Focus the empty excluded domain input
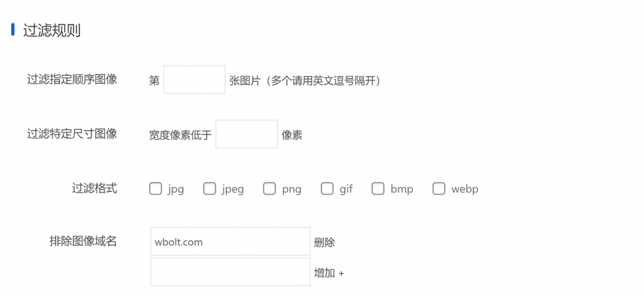 pyautogui.click(x=230, y=272)
